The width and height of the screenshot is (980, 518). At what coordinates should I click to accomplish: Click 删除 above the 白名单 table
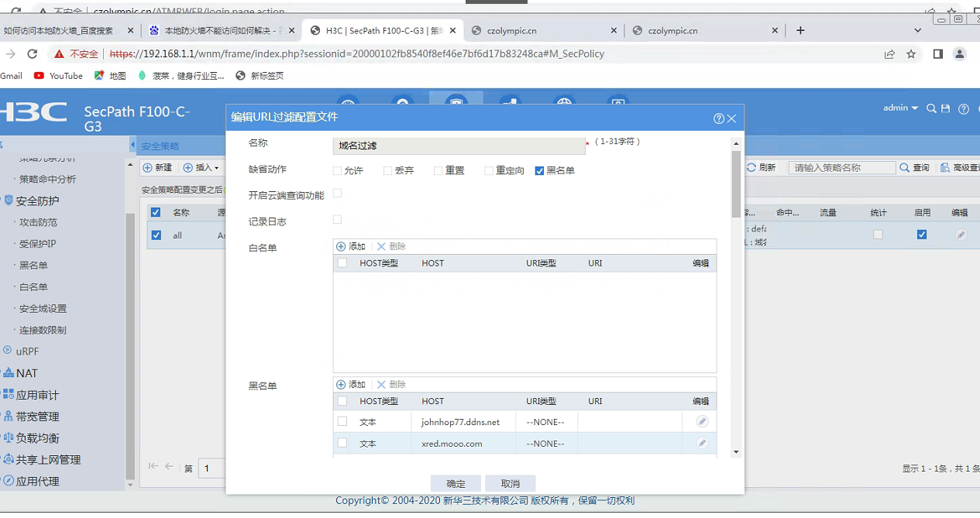coord(391,246)
